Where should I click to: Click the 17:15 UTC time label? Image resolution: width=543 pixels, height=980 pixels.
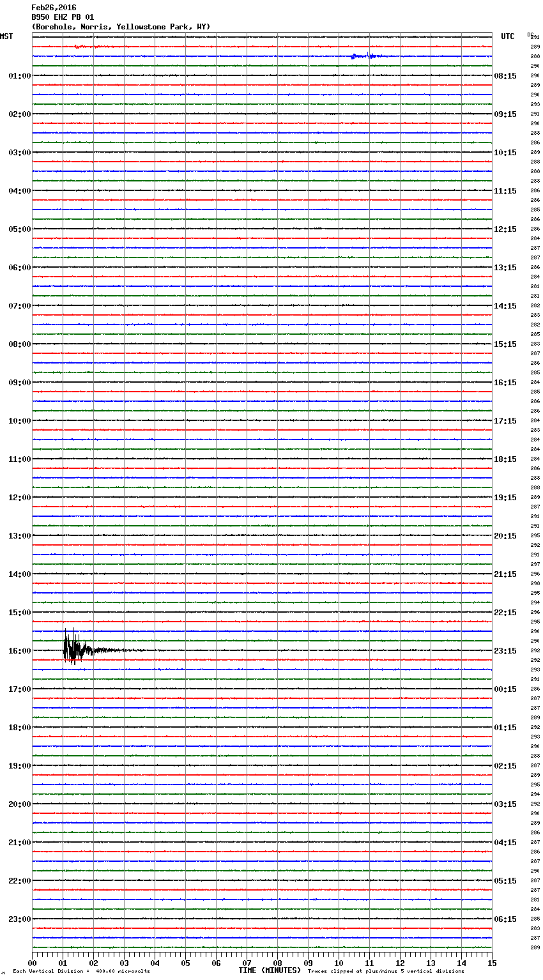[505, 421]
